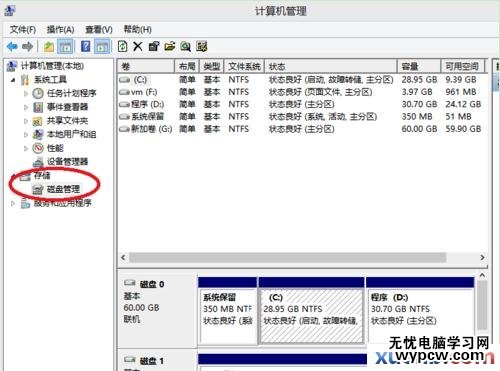Click the Refresh toolbar icon
Screen dimensions: 500x371
click(122, 46)
